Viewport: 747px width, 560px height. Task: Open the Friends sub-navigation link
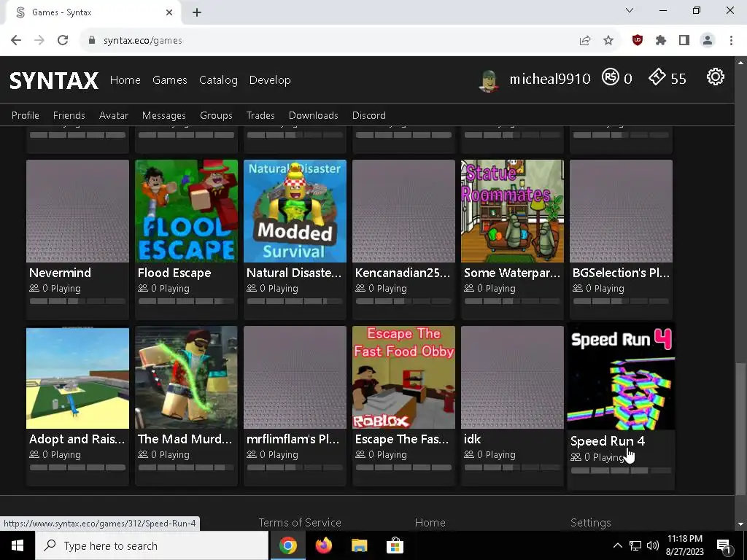(69, 115)
